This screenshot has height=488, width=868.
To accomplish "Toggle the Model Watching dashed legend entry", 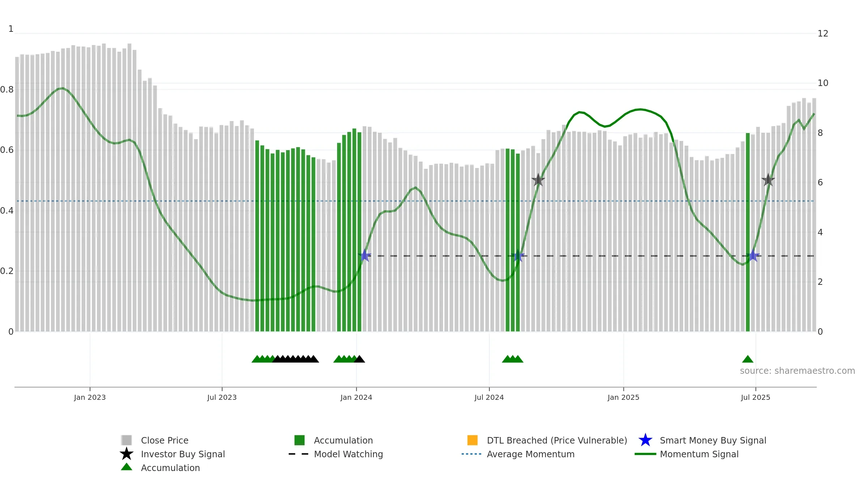I will 336,454.
